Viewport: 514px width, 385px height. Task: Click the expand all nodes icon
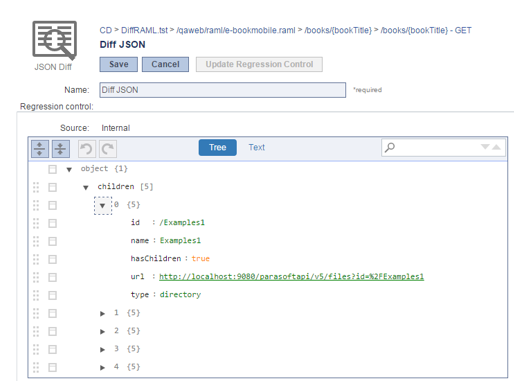tap(40, 149)
